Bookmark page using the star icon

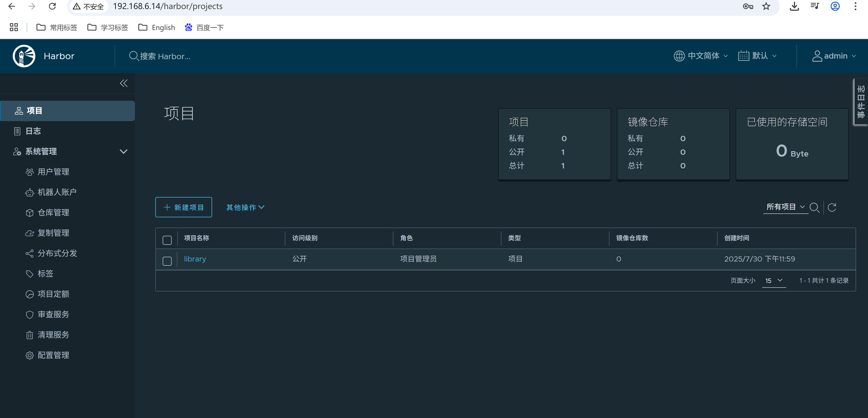(x=766, y=7)
